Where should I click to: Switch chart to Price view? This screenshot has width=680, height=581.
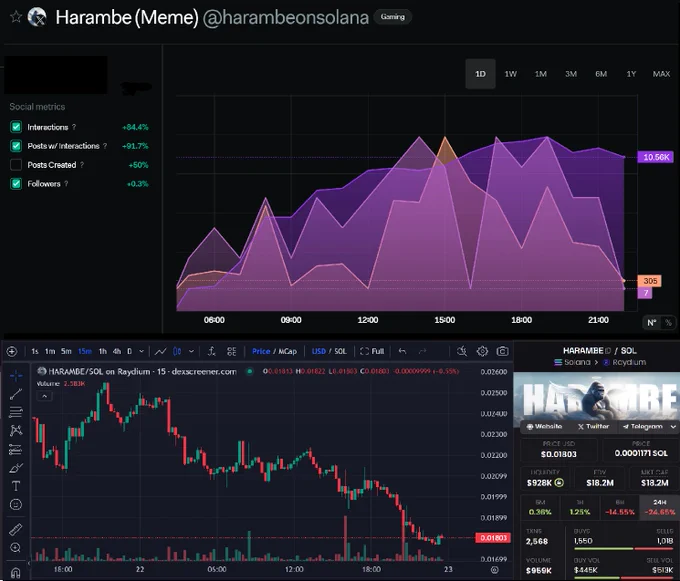(x=261, y=351)
